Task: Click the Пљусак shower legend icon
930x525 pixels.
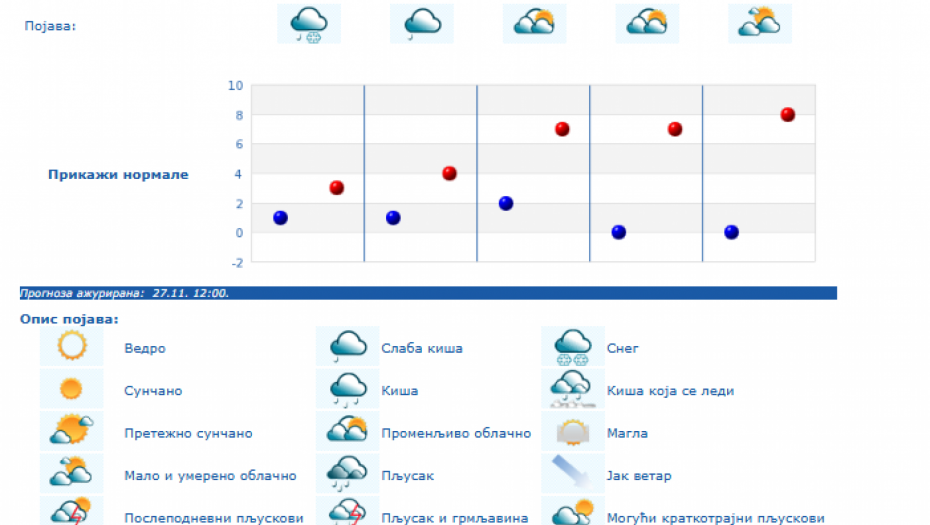Action: click(x=348, y=474)
